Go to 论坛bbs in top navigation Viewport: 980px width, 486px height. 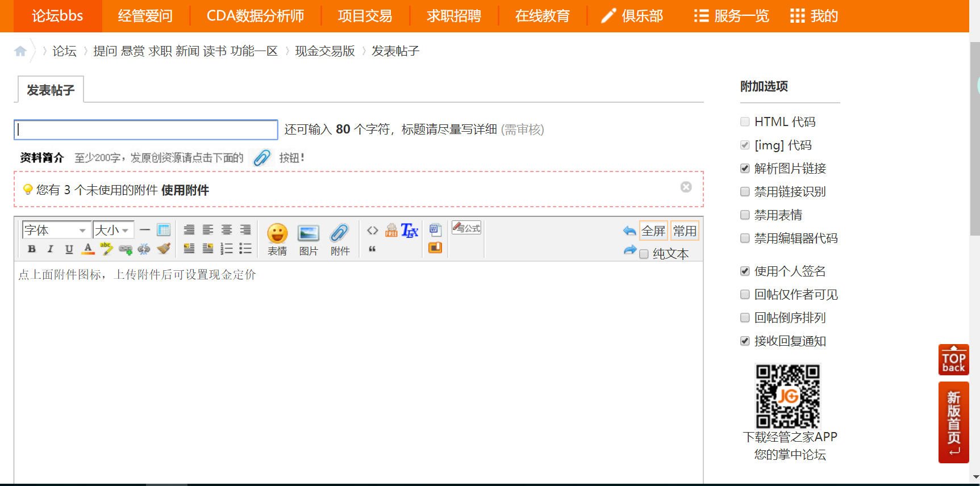pyautogui.click(x=57, y=16)
